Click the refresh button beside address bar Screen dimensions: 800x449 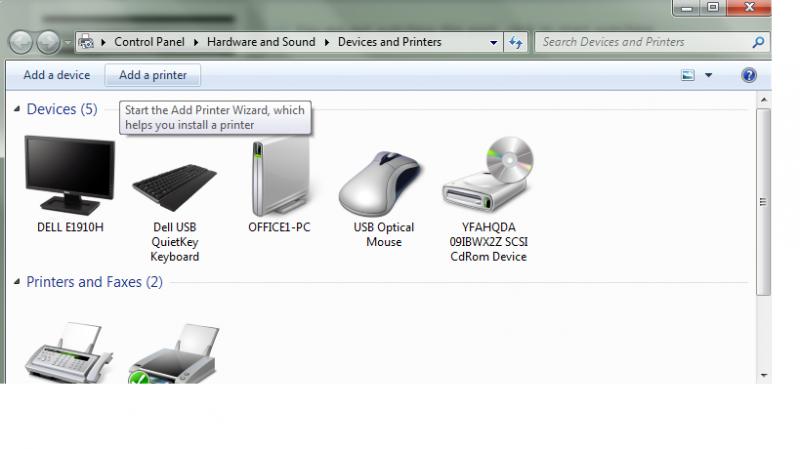516,42
